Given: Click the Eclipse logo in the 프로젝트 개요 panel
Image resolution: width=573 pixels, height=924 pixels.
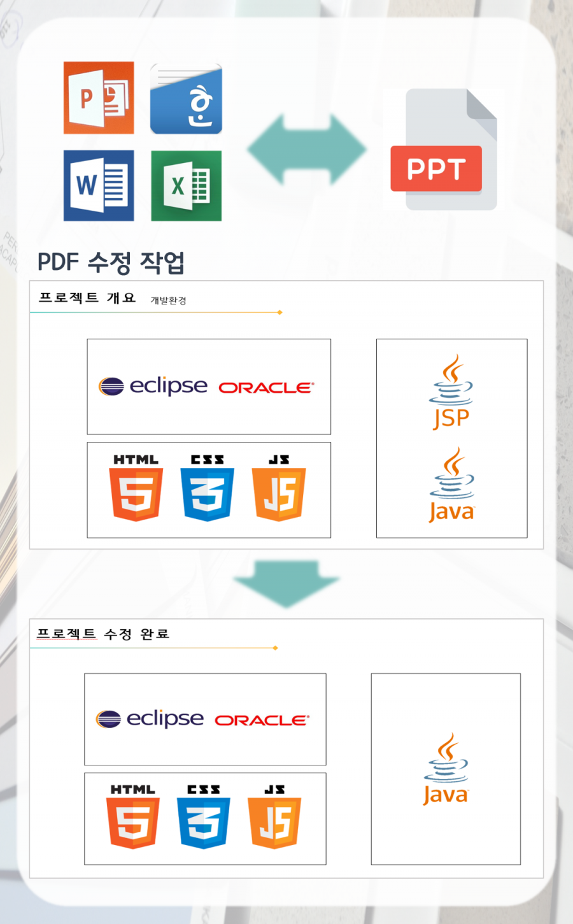Looking at the screenshot, I should pyautogui.click(x=153, y=386).
